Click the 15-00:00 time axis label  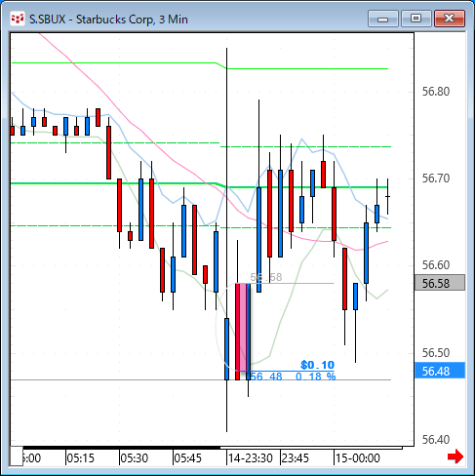(358, 458)
